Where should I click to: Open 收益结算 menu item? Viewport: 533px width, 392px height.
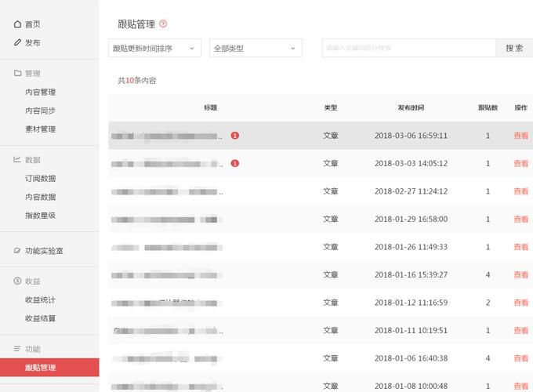click(41, 318)
